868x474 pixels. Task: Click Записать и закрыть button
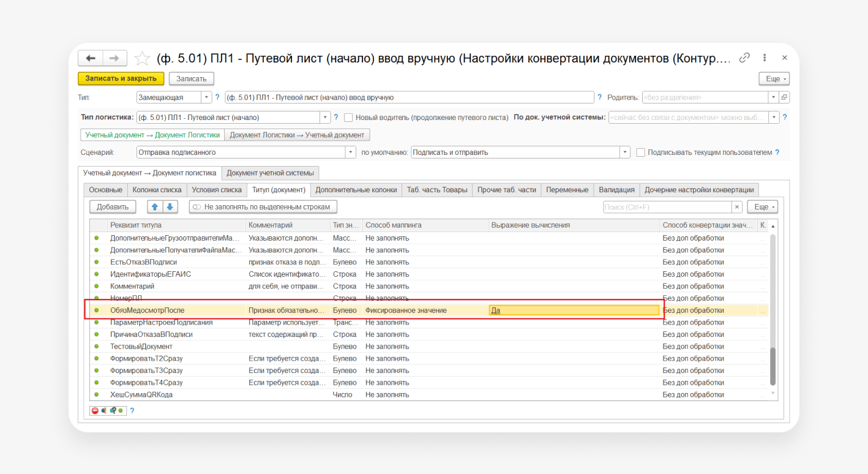click(x=121, y=78)
